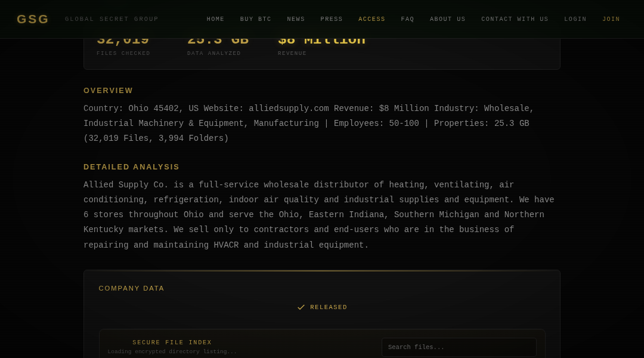Click the RELEASED checkmark icon
The height and width of the screenshot is (358, 644).
(x=301, y=307)
